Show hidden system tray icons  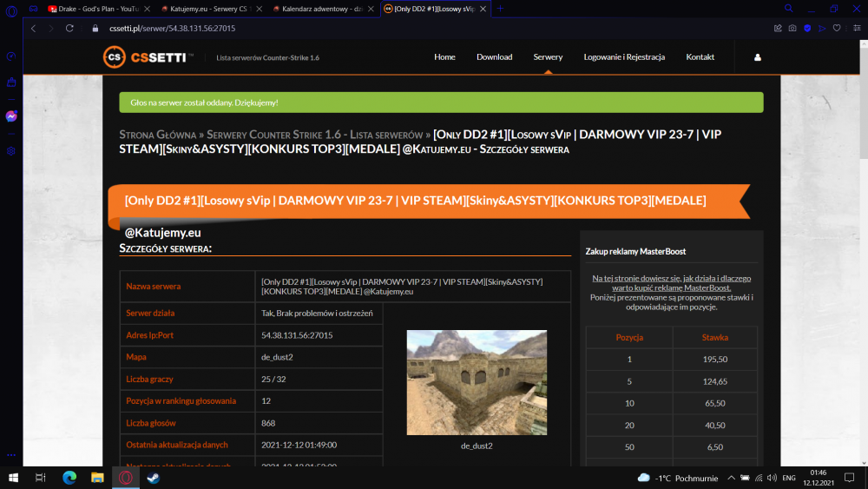click(x=731, y=478)
